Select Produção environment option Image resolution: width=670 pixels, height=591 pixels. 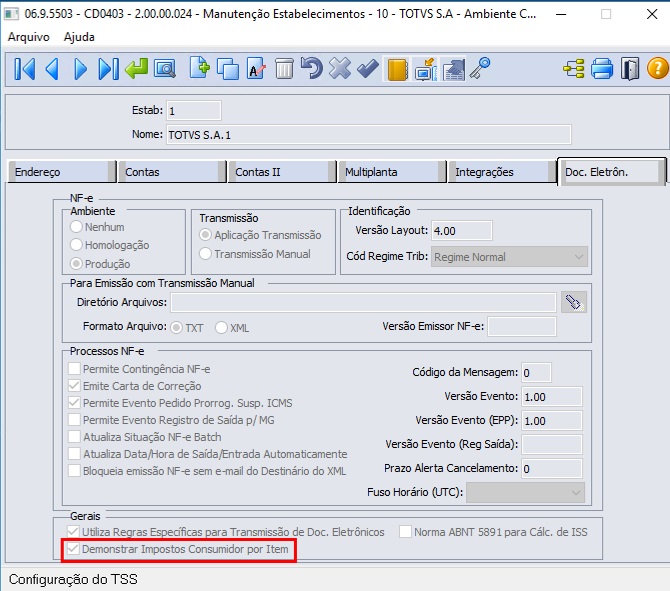[x=76, y=264]
